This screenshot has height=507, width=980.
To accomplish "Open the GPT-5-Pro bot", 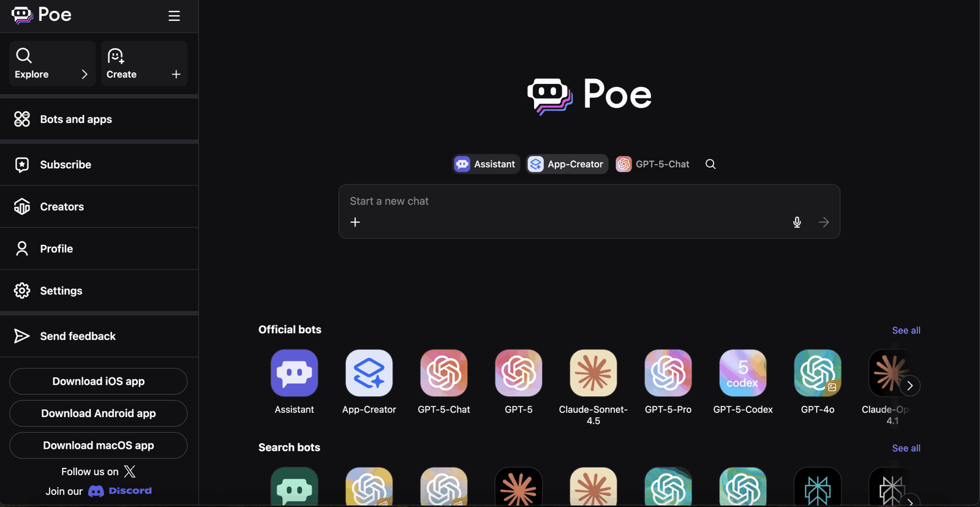I will tap(668, 382).
